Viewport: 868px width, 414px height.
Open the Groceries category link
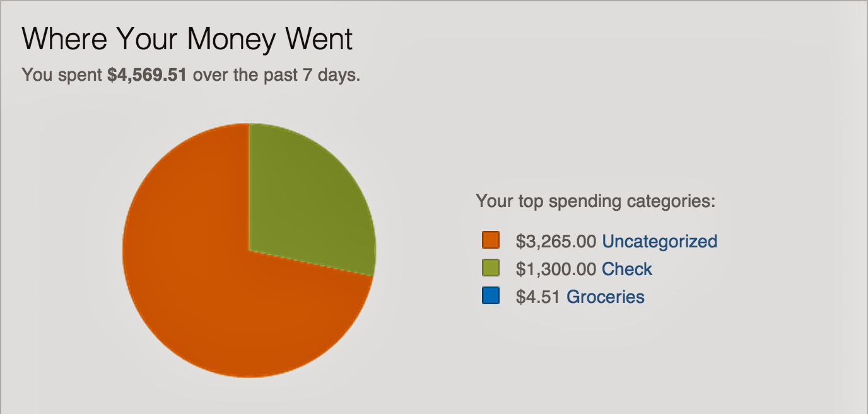(x=606, y=297)
